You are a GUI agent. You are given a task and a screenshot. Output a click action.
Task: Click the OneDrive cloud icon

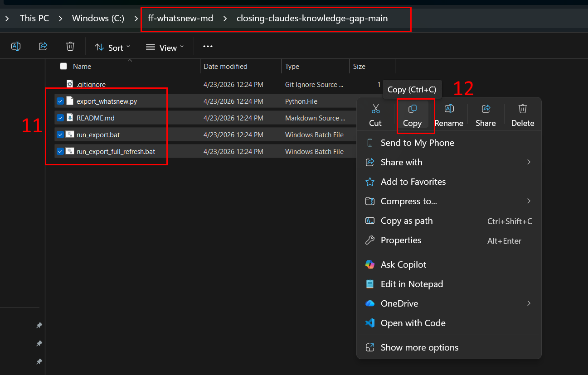tap(370, 303)
